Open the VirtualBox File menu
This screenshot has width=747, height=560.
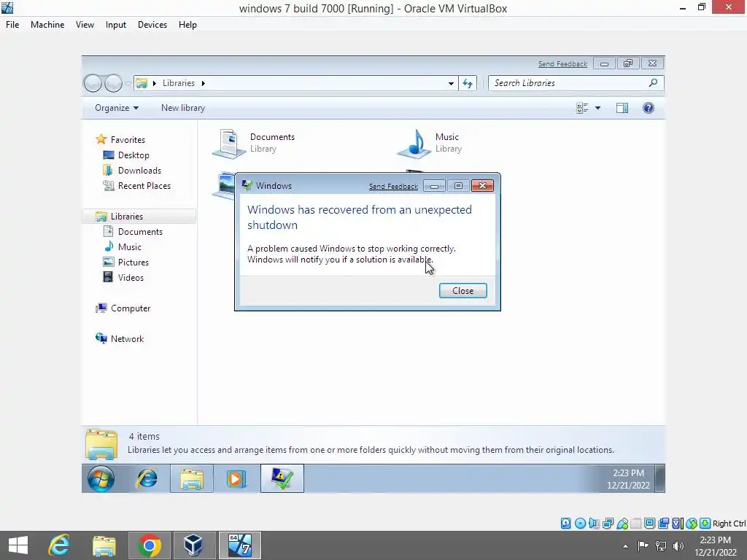(x=12, y=25)
